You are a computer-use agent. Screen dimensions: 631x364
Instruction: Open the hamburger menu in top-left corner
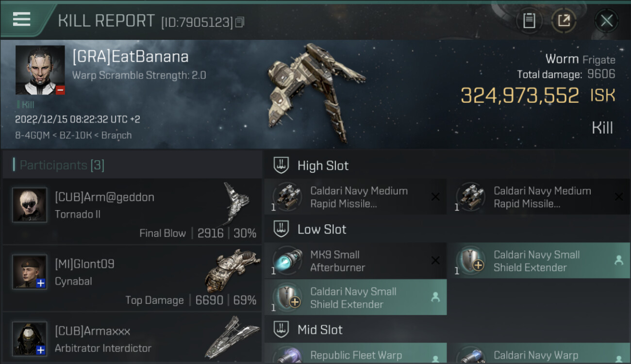coord(21,19)
